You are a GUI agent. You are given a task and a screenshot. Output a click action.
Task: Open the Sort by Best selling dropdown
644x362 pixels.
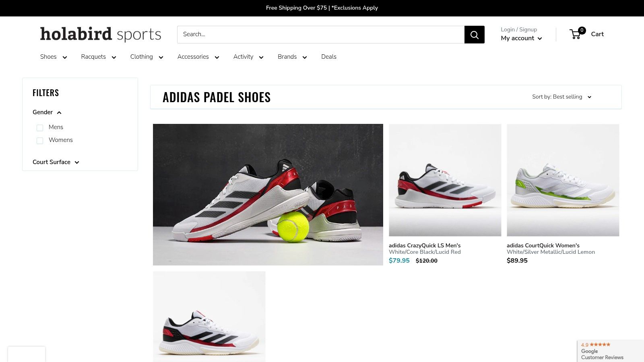click(562, 97)
